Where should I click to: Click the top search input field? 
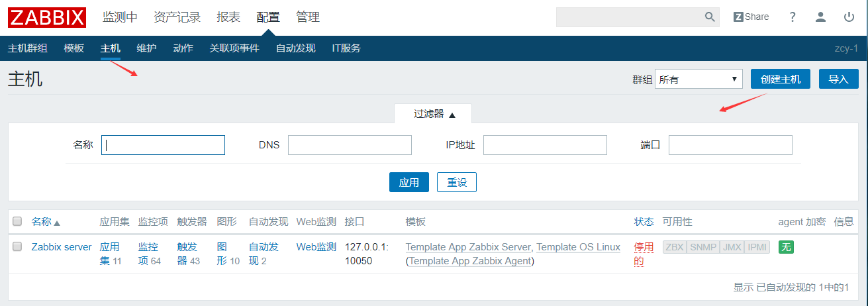point(630,17)
